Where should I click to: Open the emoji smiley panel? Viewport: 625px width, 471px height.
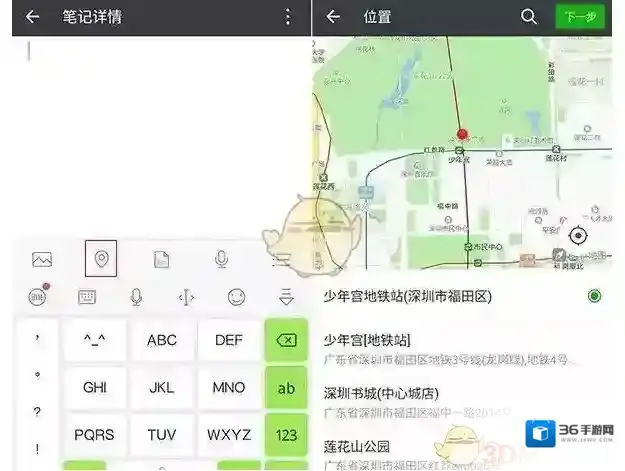tap(236, 297)
